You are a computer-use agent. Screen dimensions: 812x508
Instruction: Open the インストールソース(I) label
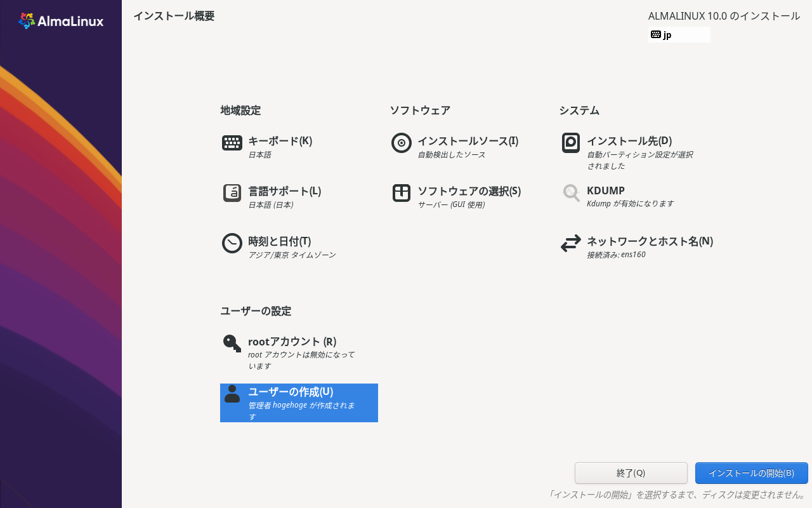coord(468,141)
